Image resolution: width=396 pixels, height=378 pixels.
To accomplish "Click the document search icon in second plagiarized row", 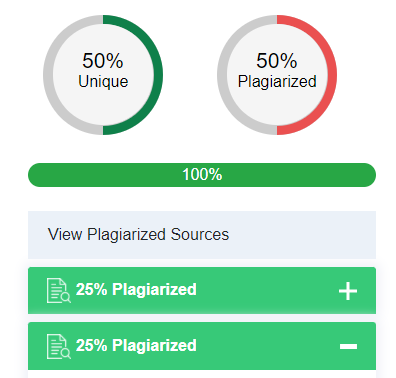I will pos(59,346).
